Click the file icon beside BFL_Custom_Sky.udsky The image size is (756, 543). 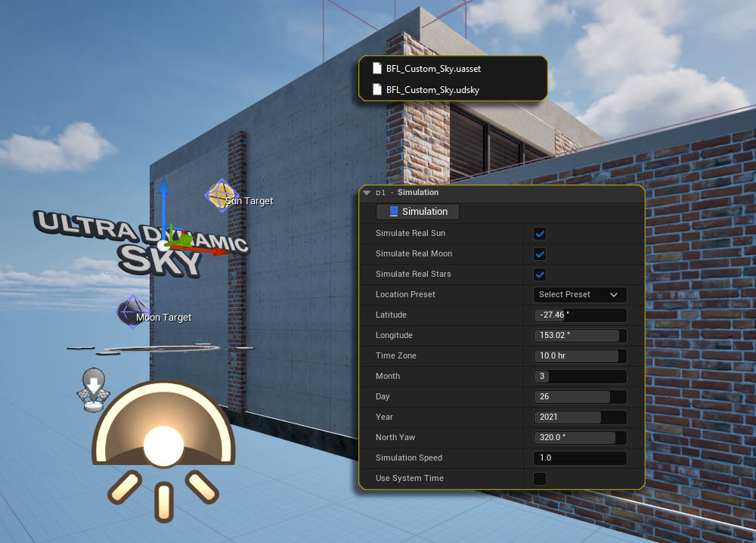click(377, 89)
